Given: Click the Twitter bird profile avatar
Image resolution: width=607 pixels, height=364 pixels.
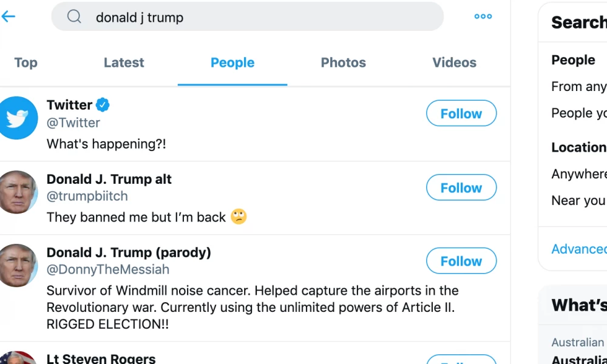Looking at the screenshot, I should tap(16, 118).
